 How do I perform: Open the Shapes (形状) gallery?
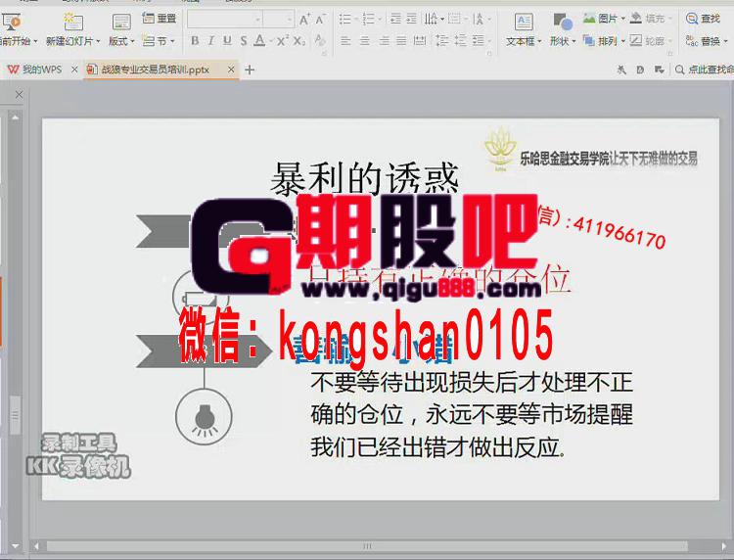click(563, 29)
